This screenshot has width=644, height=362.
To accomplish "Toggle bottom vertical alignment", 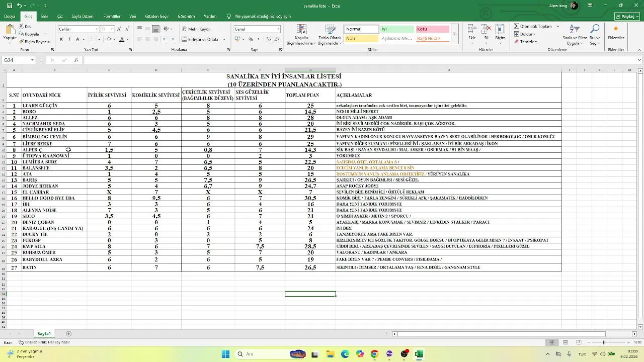I will point(156,29).
